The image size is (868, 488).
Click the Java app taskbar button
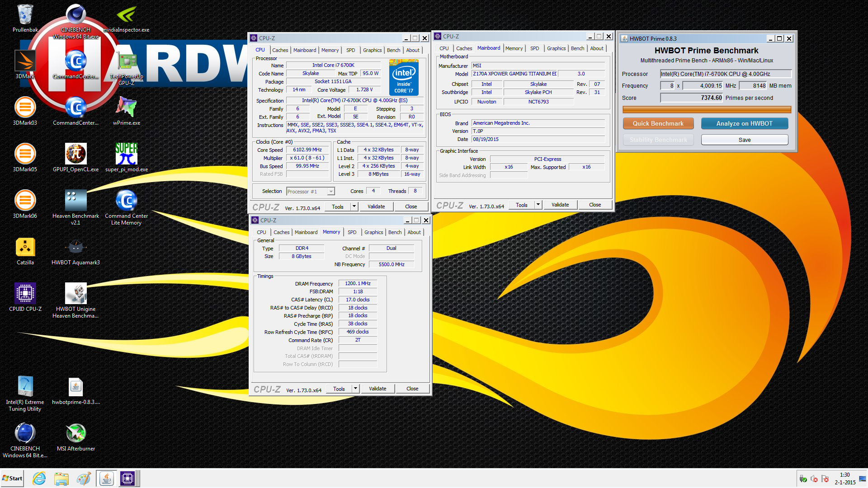pyautogui.click(x=107, y=479)
